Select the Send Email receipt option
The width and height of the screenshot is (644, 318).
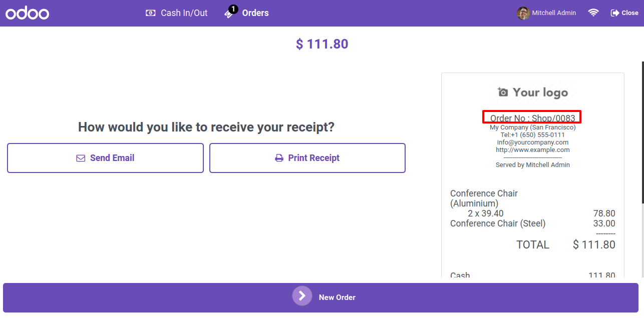pos(105,158)
